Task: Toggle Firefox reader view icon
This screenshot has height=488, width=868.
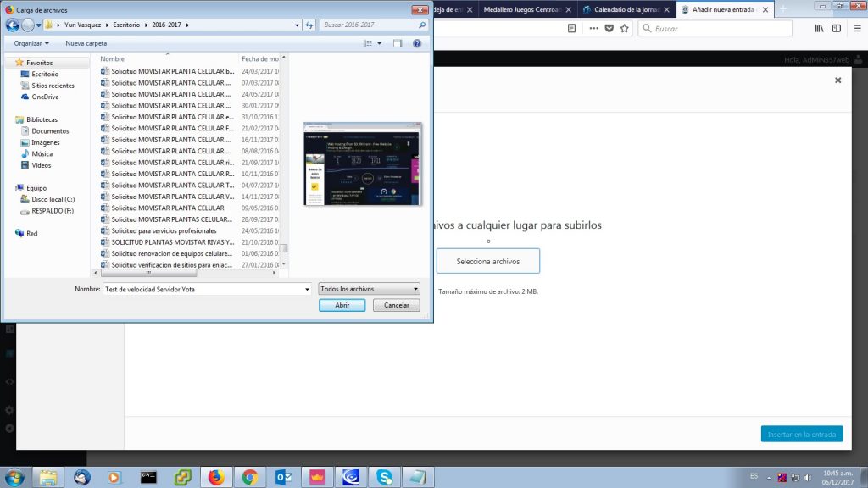Action: [571, 28]
